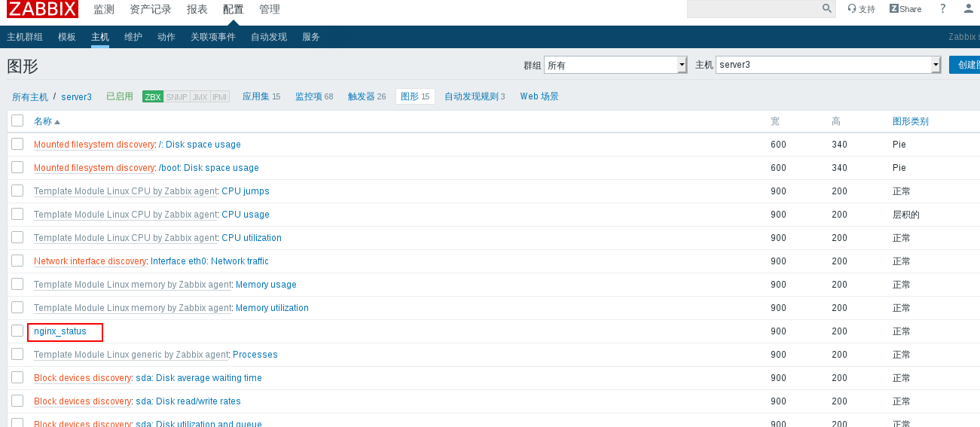Open 'sda: Disk average waiting time'

(x=199, y=378)
